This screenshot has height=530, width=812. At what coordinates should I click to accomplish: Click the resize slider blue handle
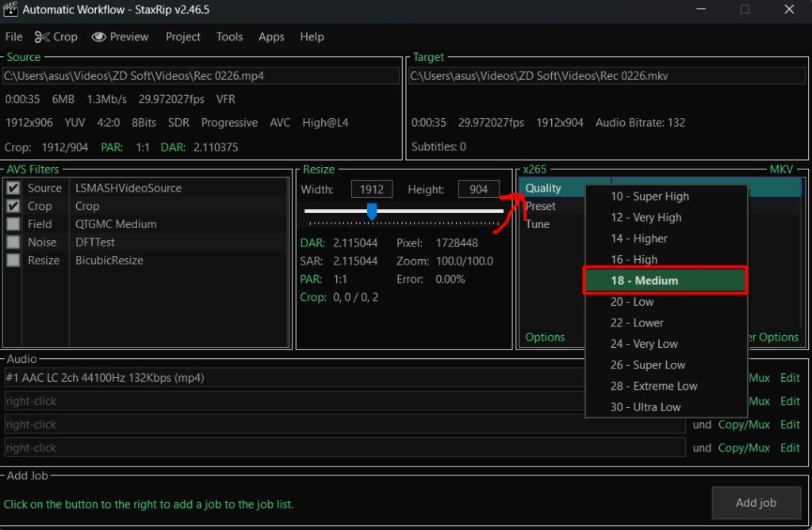(371, 212)
